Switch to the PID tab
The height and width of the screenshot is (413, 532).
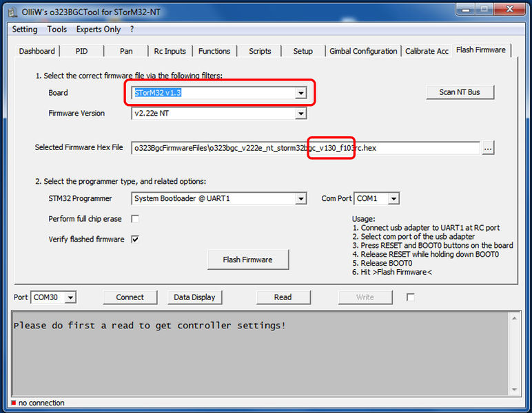tap(81, 51)
